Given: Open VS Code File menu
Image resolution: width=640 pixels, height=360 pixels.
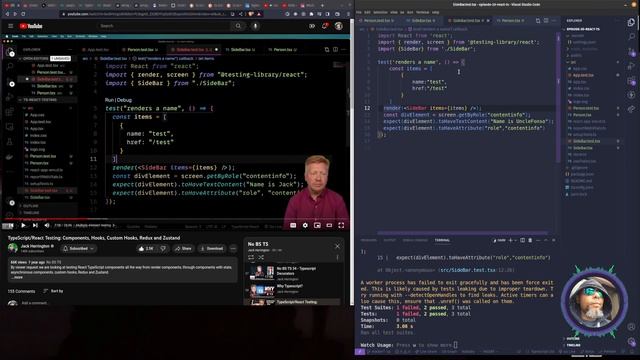Looking at the screenshot, I should pos(360,12).
